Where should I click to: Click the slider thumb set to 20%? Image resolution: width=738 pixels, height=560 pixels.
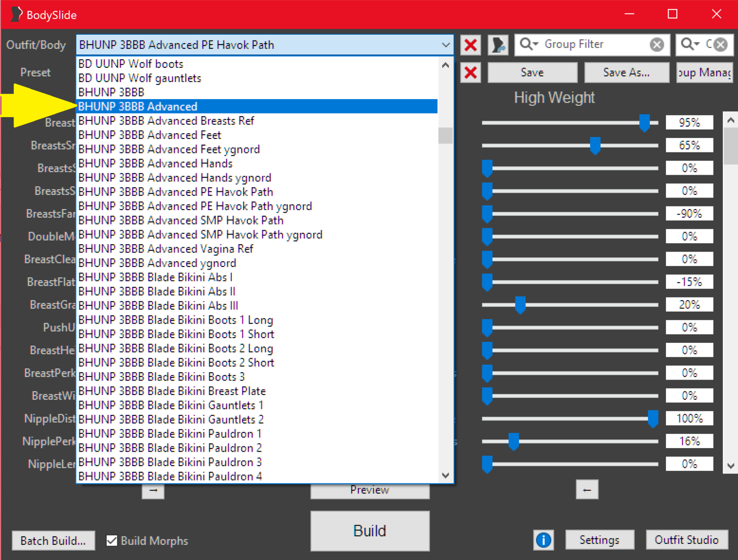point(520,305)
